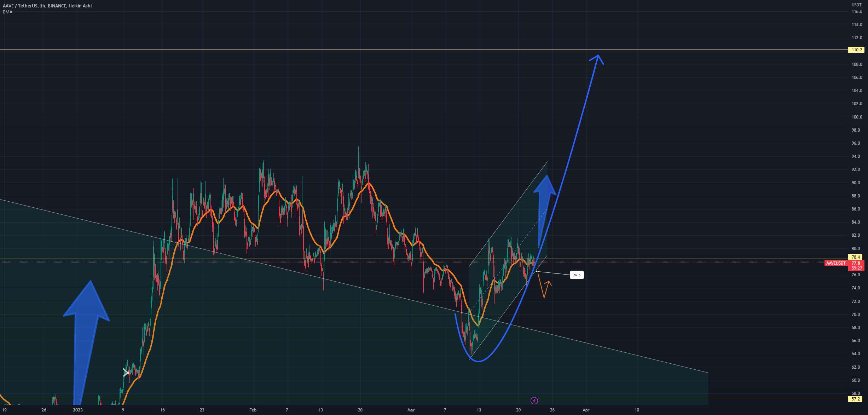This screenshot has height=415, width=868.
Task: Click the 77.8 current price label
Action: 856,263
